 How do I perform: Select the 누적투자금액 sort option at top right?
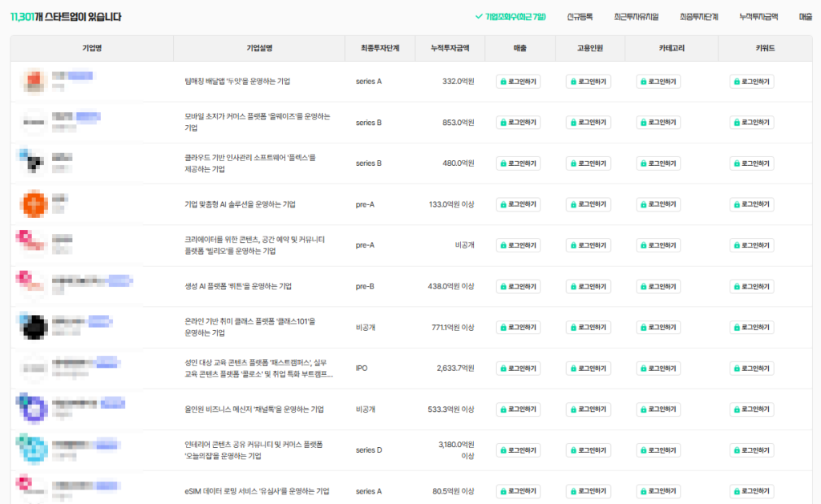(758, 16)
